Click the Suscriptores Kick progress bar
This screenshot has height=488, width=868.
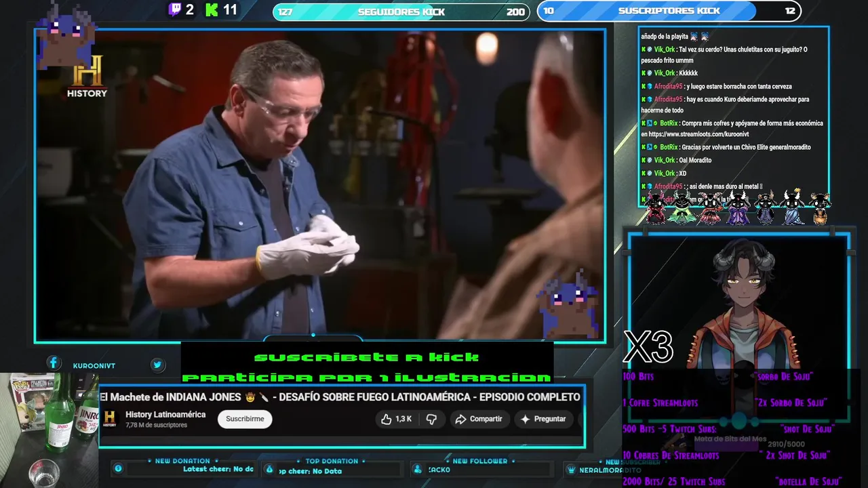[669, 11]
